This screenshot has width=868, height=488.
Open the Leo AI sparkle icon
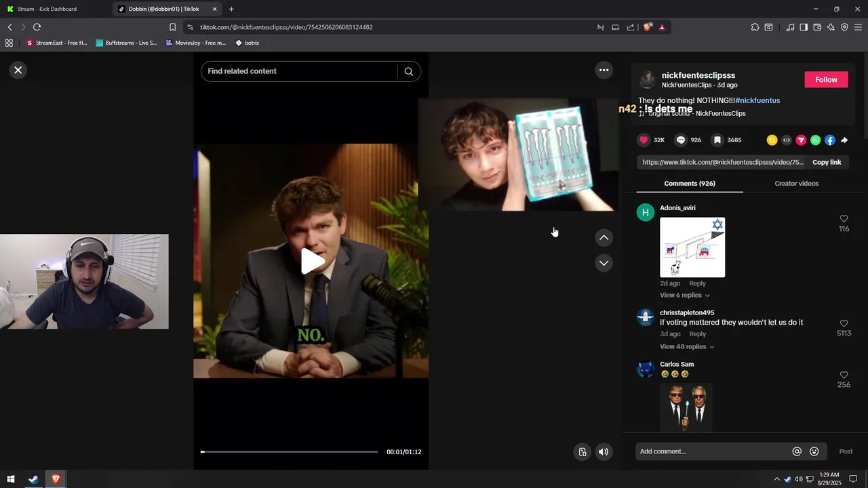coord(831,27)
